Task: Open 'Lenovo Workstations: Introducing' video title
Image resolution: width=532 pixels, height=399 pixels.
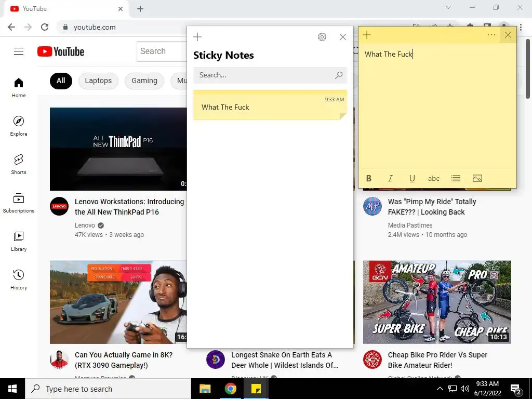Action: [x=129, y=207]
